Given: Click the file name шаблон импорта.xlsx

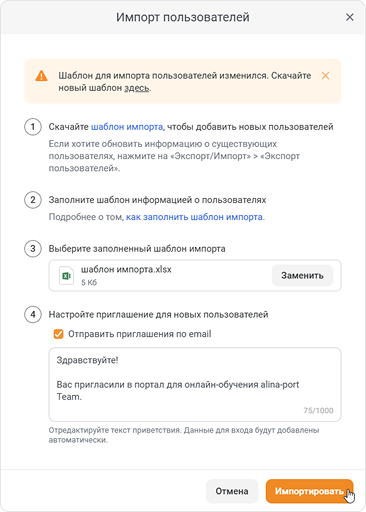Looking at the screenshot, I should [x=126, y=269].
